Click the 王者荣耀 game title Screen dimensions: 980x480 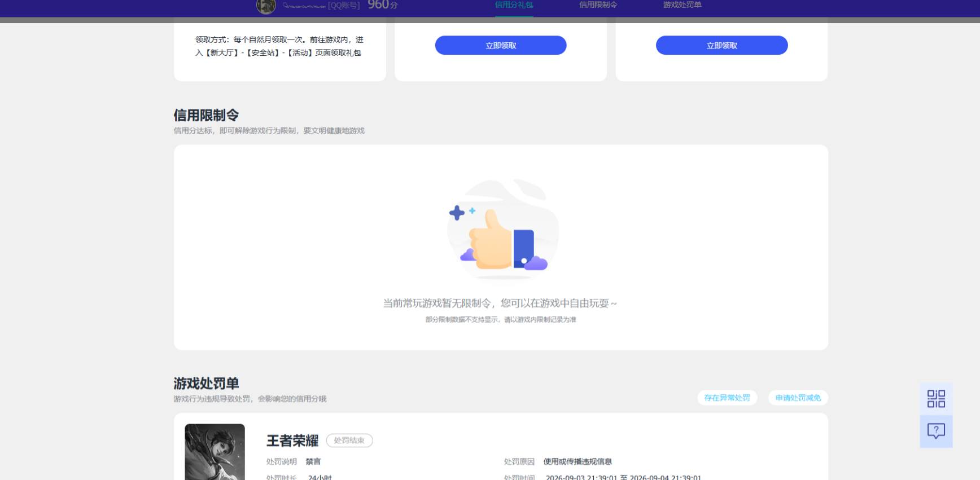(292, 441)
